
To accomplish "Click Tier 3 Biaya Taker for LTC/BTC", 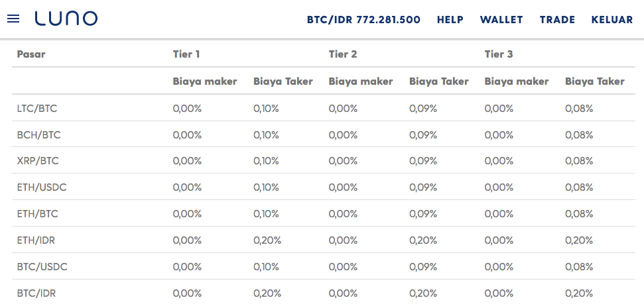I will click(x=579, y=108).
